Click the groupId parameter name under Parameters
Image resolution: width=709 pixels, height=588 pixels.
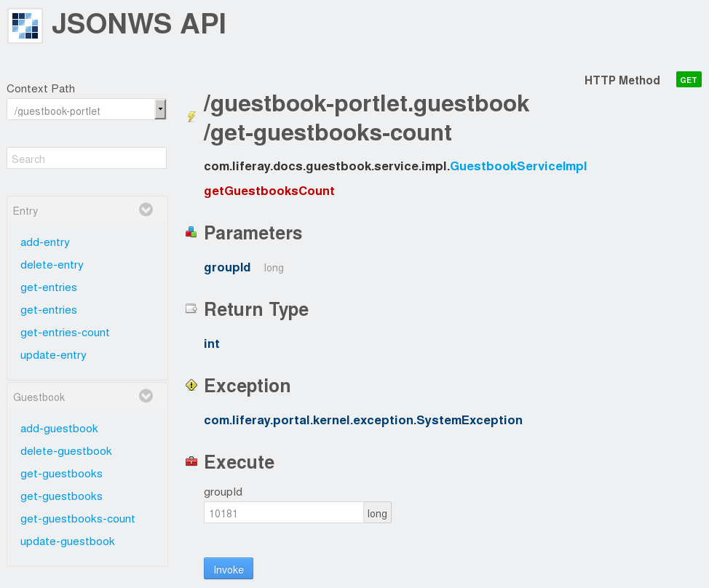227,268
